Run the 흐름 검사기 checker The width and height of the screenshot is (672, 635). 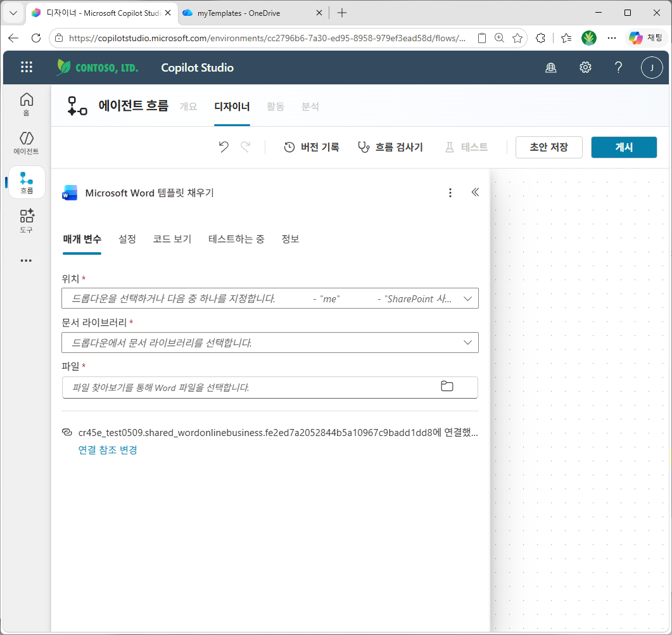point(390,147)
